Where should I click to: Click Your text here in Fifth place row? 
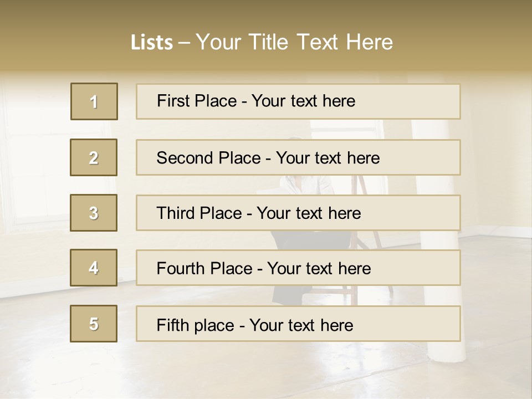tap(301, 325)
